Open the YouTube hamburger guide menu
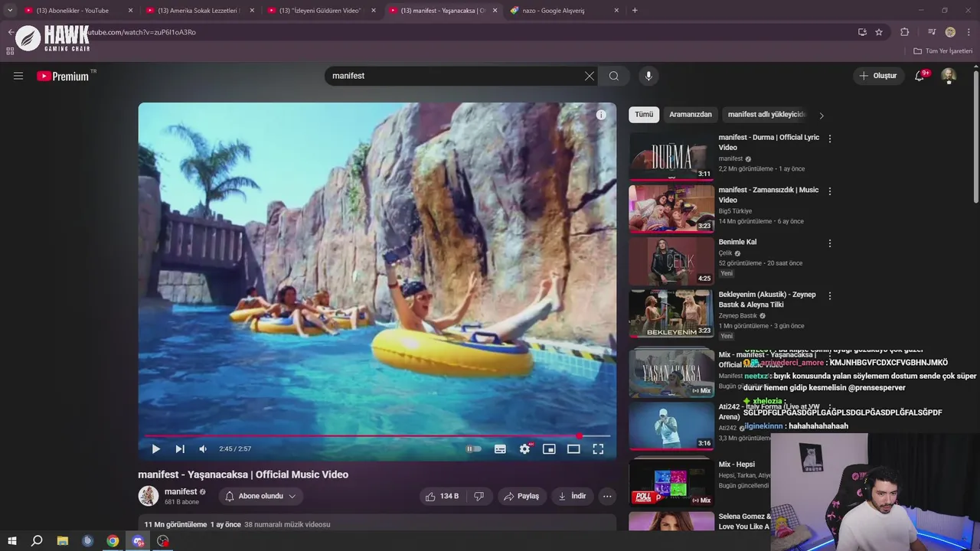 point(18,76)
